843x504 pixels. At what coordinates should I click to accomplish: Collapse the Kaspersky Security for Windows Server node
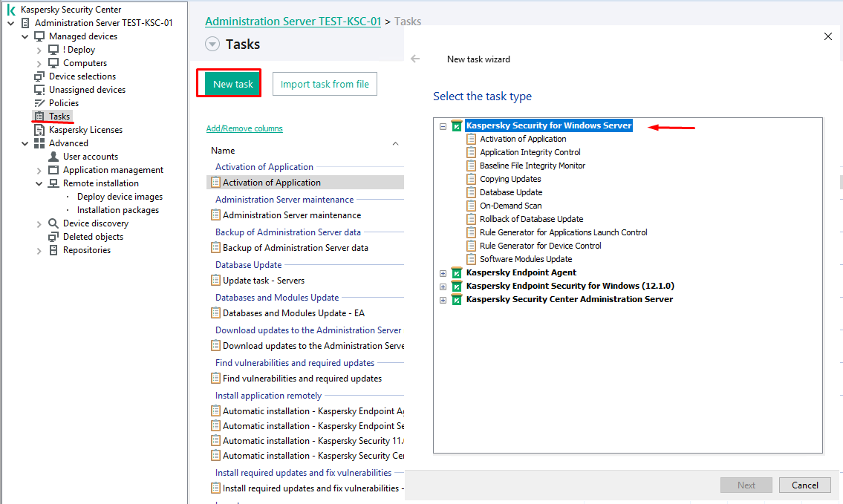(443, 126)
